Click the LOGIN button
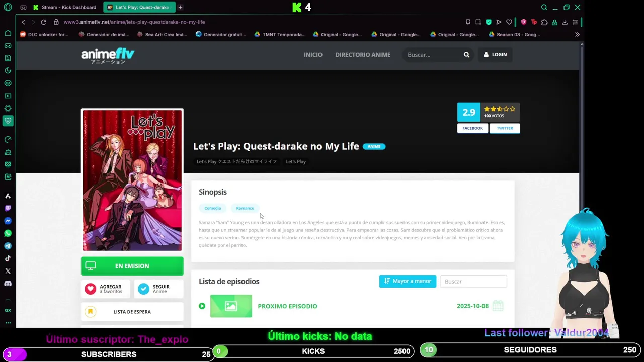This screenshot has width=644, height=362. (495, 55)
